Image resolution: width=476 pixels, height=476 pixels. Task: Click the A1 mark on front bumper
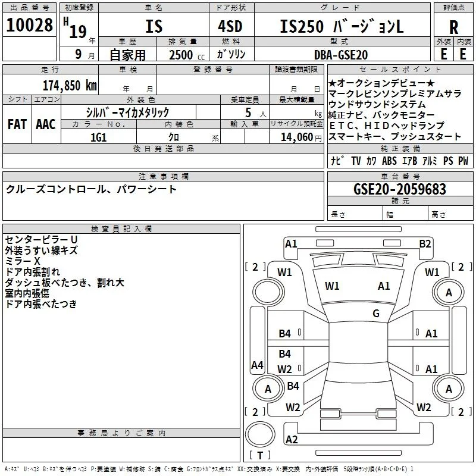tap(291, 244)
